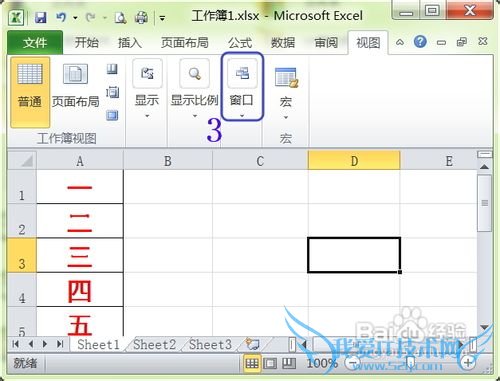Go to last sheet navigation arrow

click(x=60, y=344)
